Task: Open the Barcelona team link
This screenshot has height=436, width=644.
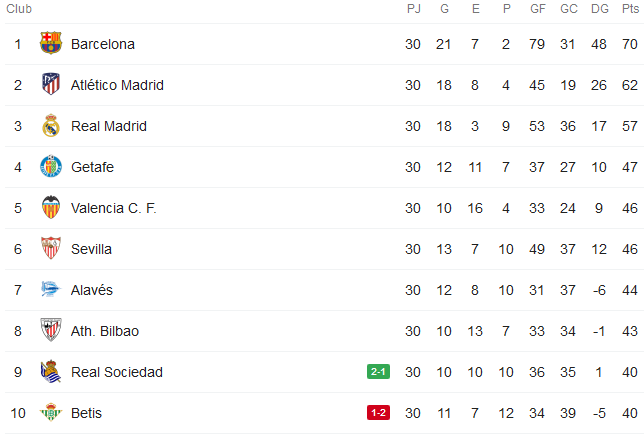Action: 103,44
